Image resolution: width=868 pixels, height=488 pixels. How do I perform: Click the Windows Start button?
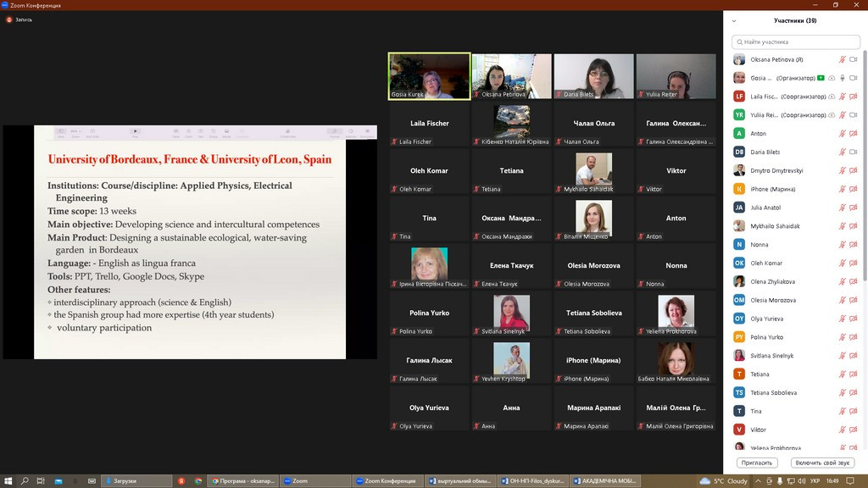click(8, 480)
